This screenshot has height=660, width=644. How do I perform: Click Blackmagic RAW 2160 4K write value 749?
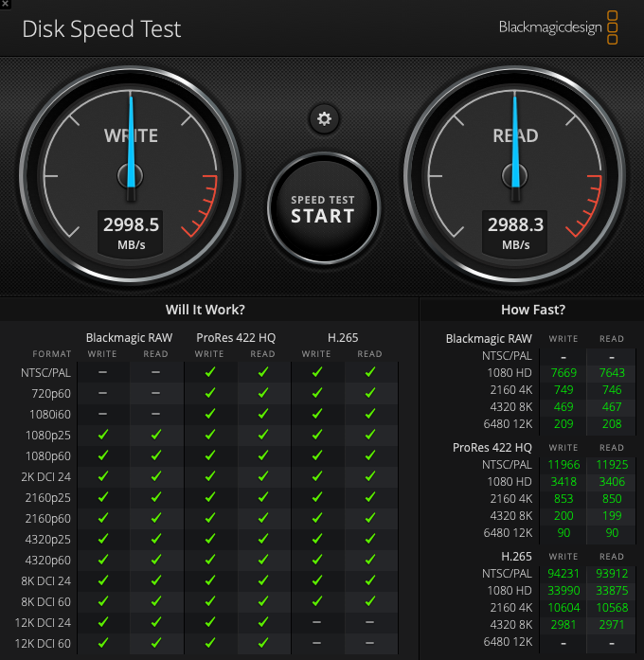point(563,390)
